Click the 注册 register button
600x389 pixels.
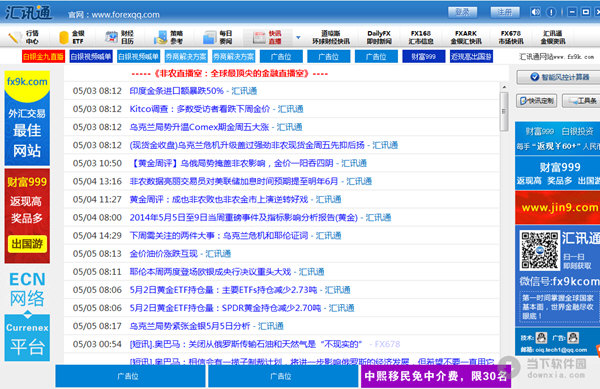coord(505,12)
